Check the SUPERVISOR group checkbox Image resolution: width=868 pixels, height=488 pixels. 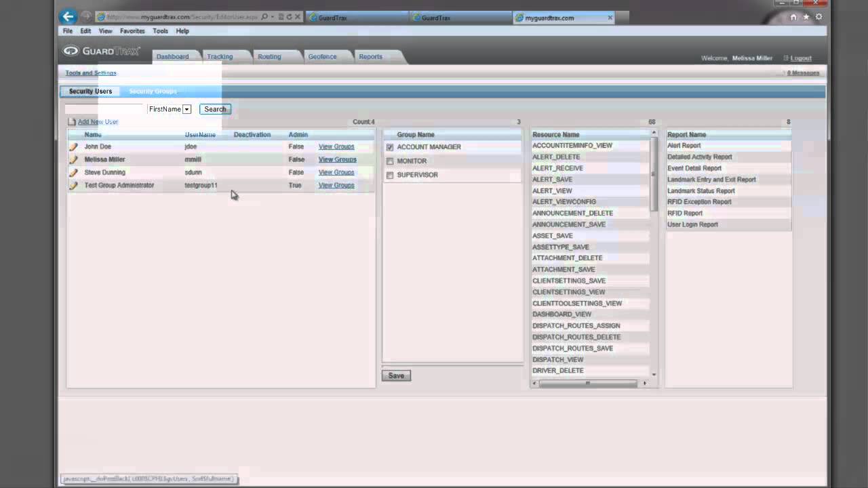390,175
